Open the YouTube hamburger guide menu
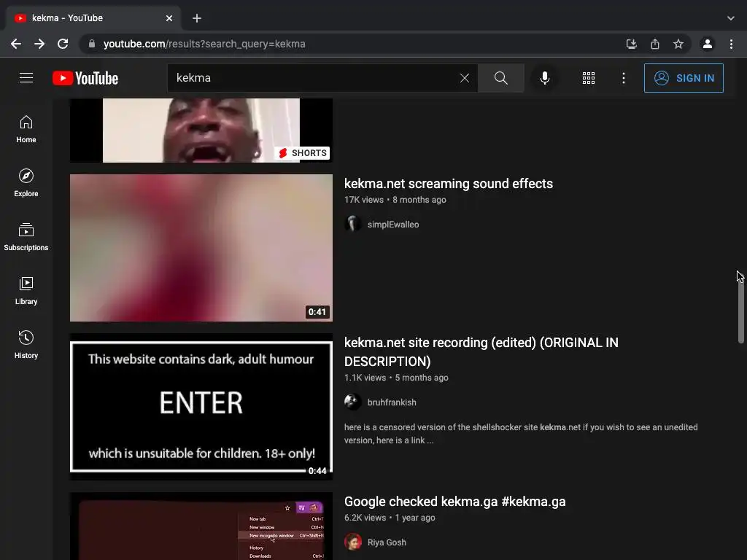This screenshot has height=560, width=747. click(x=26, y=77)
